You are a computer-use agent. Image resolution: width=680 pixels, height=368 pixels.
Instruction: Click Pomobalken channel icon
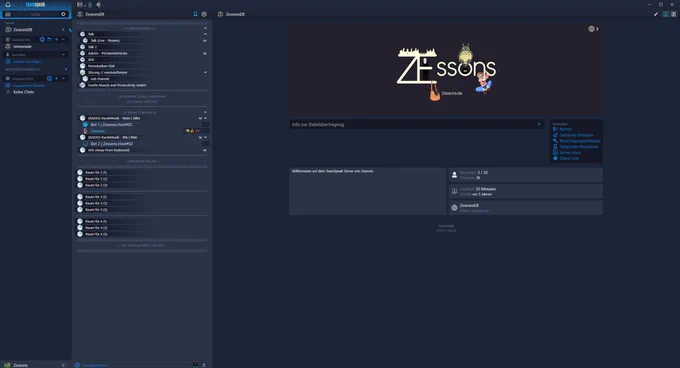coord(82,66)
